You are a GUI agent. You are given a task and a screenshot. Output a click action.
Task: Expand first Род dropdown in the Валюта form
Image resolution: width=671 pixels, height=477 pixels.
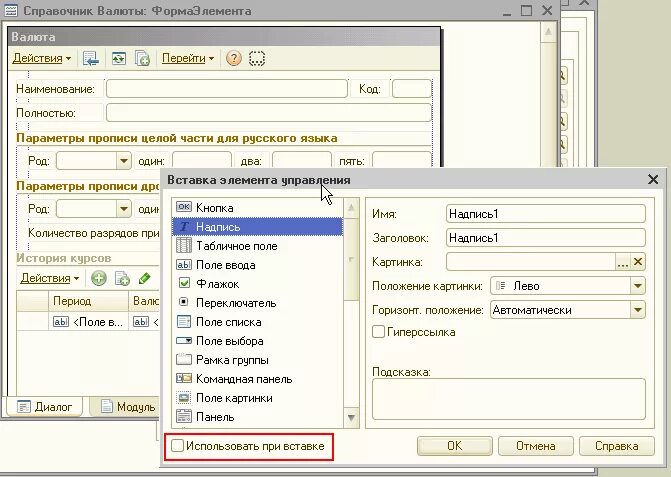[123, 161]
